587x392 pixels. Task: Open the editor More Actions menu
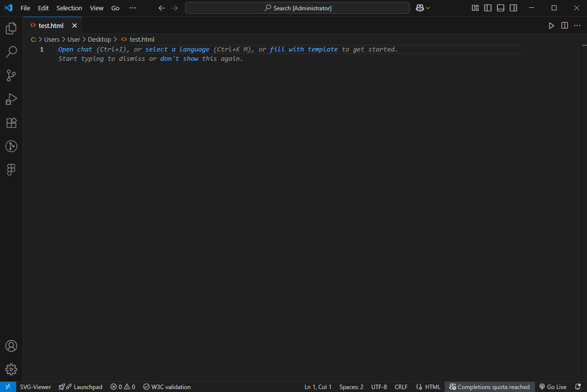(x=577, y=26)
